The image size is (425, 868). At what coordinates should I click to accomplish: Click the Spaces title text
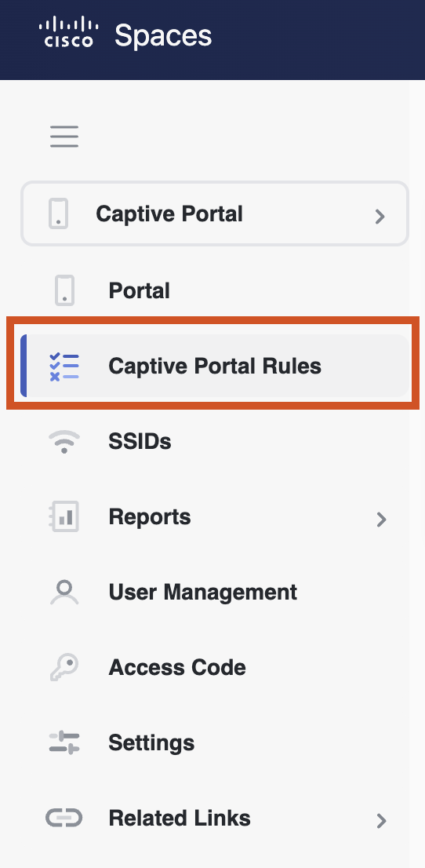(163, 37)
